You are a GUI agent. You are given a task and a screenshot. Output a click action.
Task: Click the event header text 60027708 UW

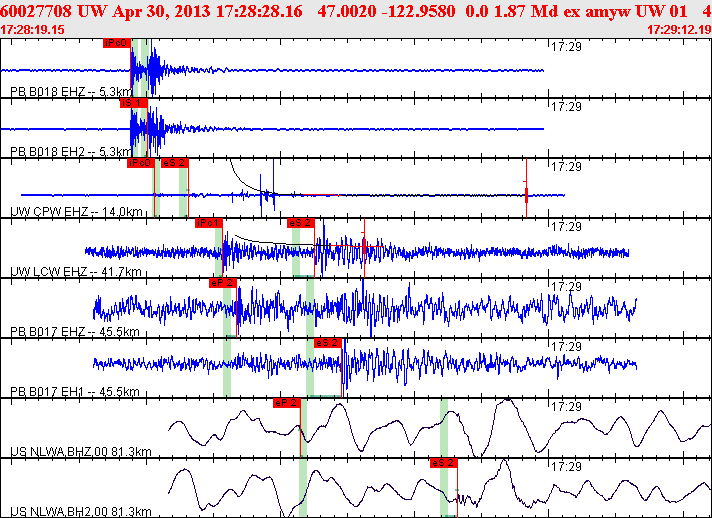pyautogui.click(x=54, y=11)
